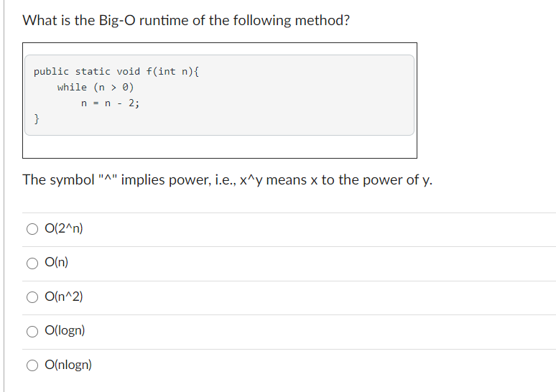This screenshot has width=556, height=392.
Task: Choose the O(n^2) radio button
Action: coord(32,297)
